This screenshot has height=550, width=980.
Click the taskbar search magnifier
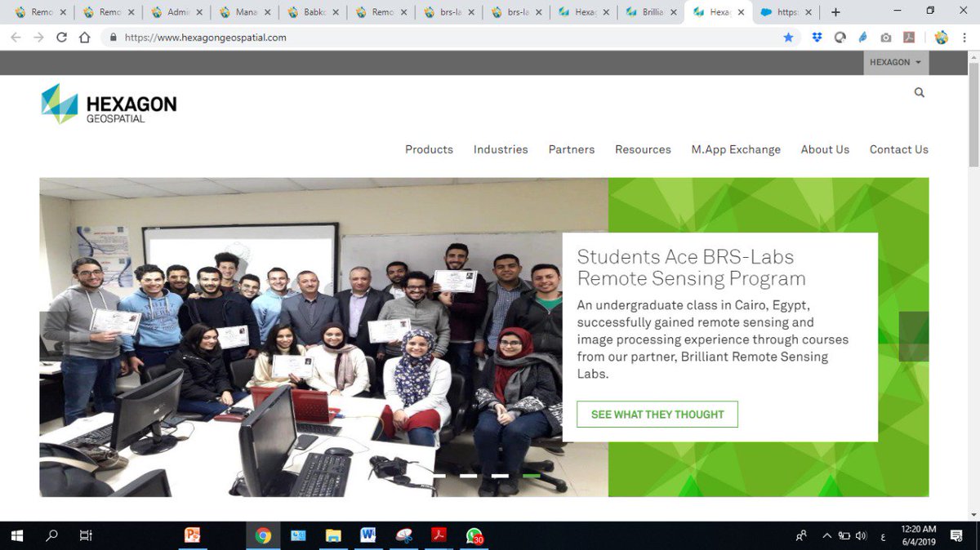[x=52, y=535]
